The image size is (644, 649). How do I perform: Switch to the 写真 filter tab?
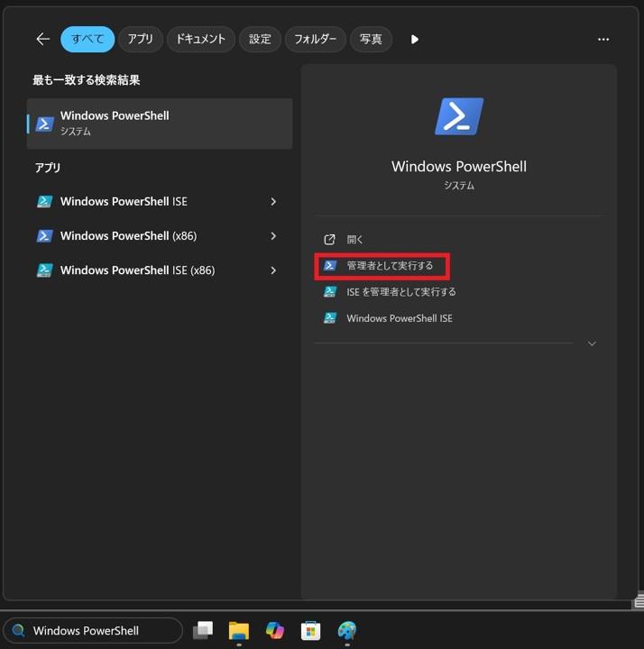click(x=371, y=40)
